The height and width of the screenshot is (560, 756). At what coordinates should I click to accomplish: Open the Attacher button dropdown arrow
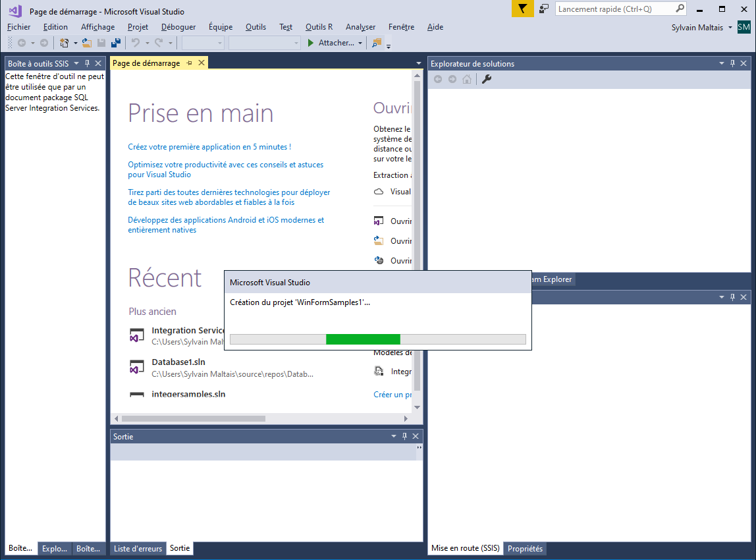coord(360,43)
